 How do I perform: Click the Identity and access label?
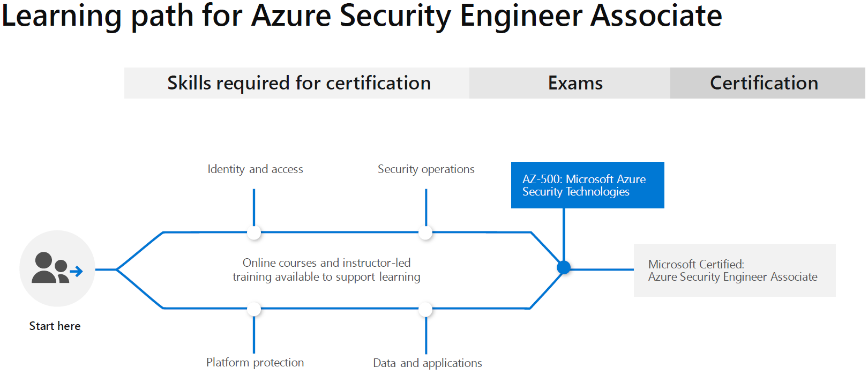(255, 169)
